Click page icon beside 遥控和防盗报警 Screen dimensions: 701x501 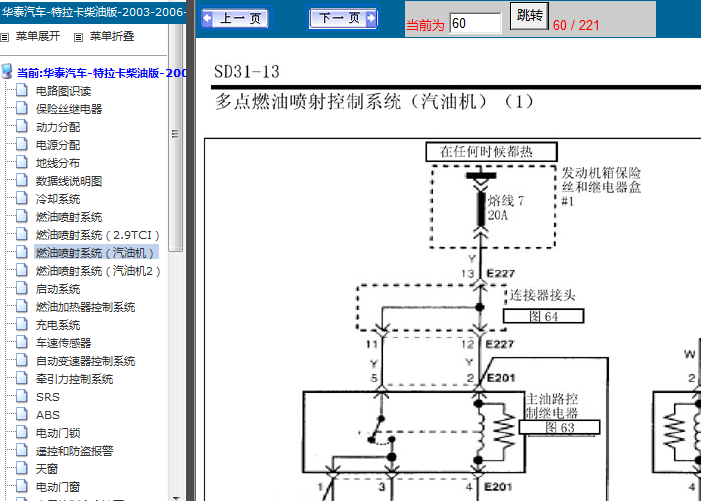pyautogui.click(x=22, y=450)
